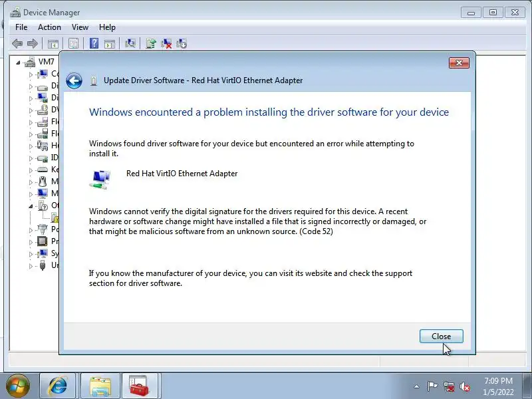
Task: Select the Processors category icon in tree
Action: click(x=43, y=241)
